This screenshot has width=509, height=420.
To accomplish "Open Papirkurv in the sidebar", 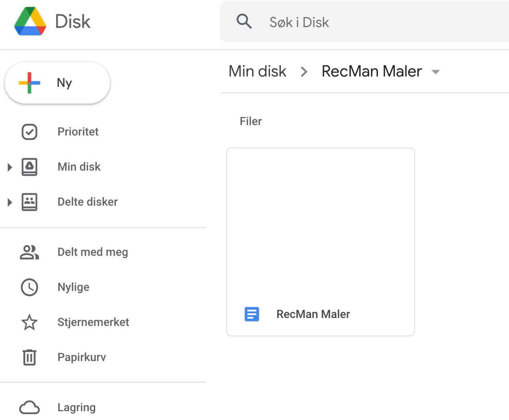I will (82, 357).
